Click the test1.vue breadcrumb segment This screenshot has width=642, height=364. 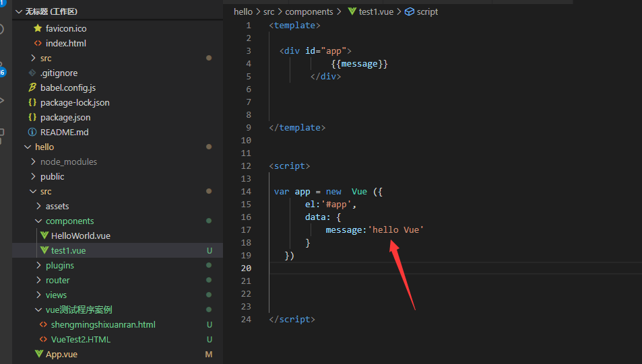click(377, 12)
